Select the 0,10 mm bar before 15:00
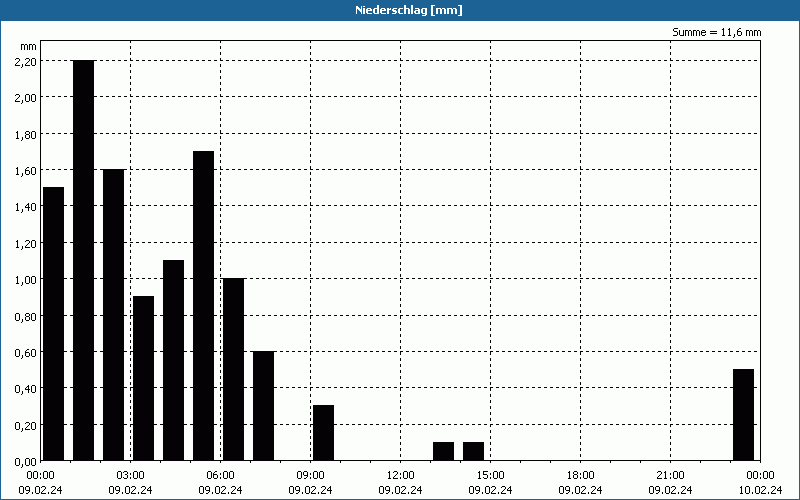The width and height of the screenshot is (800, 500). coord(473,452)
